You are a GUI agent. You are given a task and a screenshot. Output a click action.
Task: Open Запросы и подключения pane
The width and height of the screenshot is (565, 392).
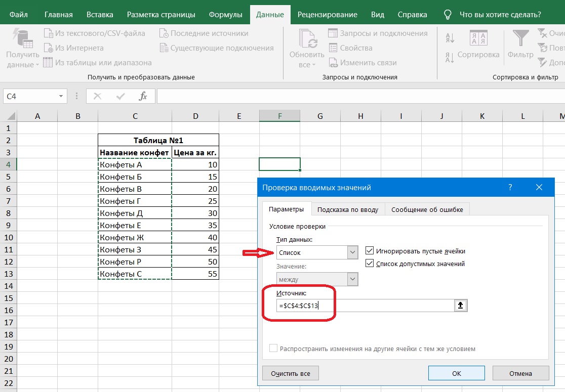coord(378,33)
